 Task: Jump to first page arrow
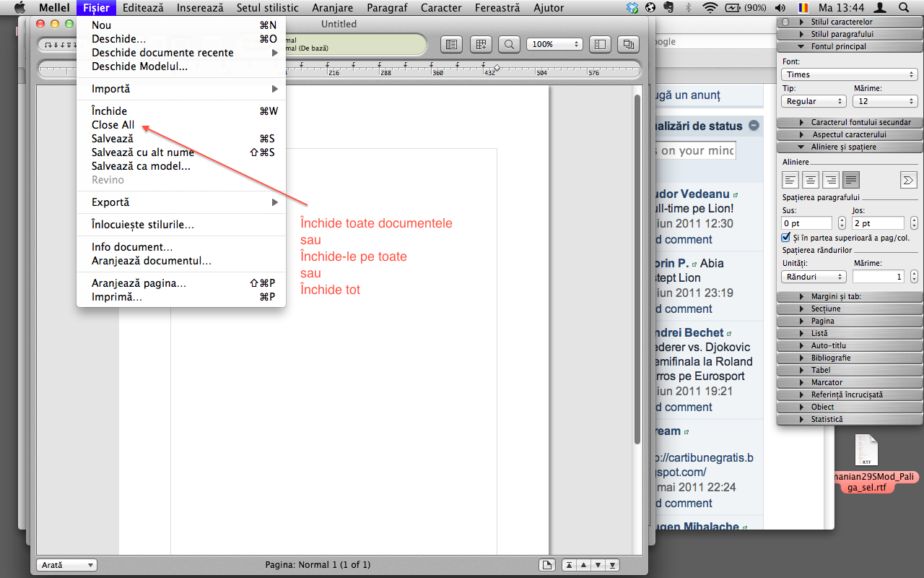[569, 565]
